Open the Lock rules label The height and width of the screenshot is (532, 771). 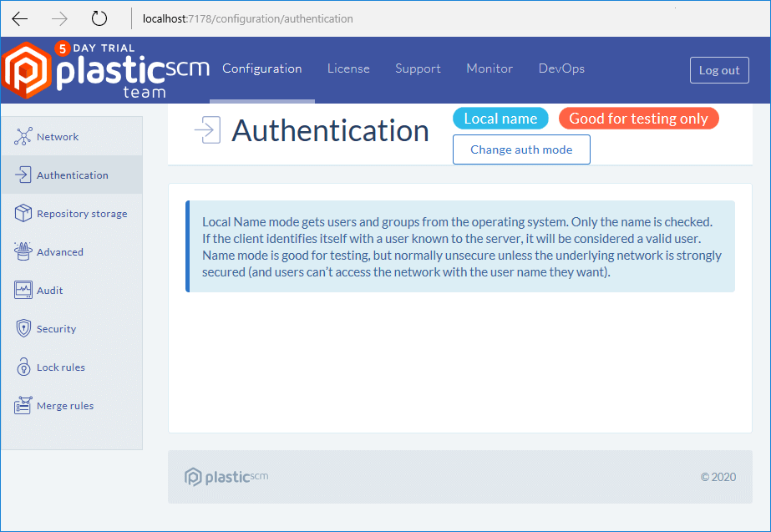pyautogui.click(x=61, y=367)
